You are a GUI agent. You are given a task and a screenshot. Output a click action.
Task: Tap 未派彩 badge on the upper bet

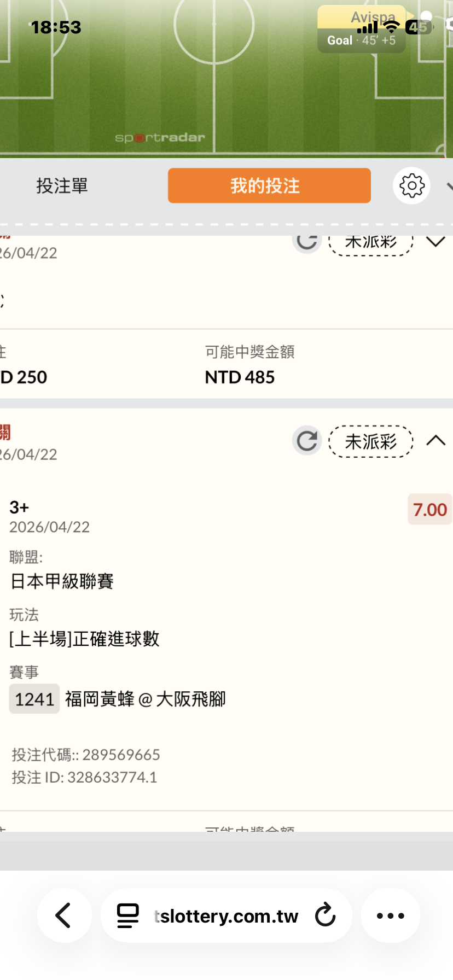370,243
